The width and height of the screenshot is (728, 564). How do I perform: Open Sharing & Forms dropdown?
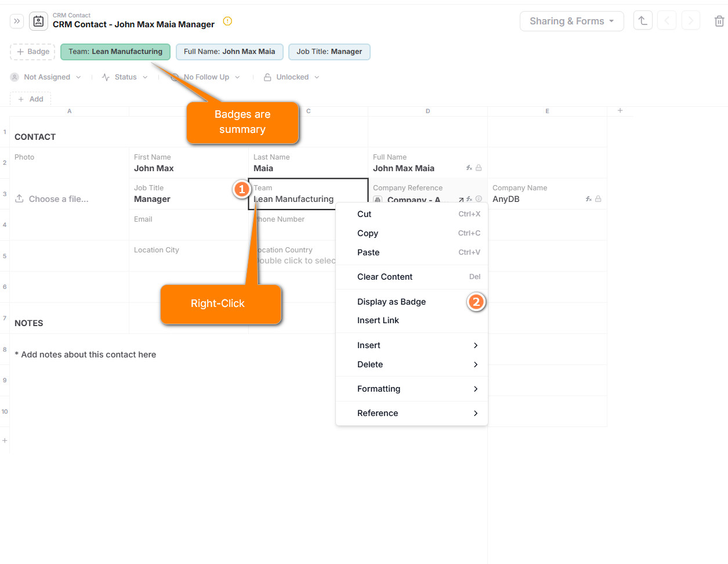click(x=572, y=21)
